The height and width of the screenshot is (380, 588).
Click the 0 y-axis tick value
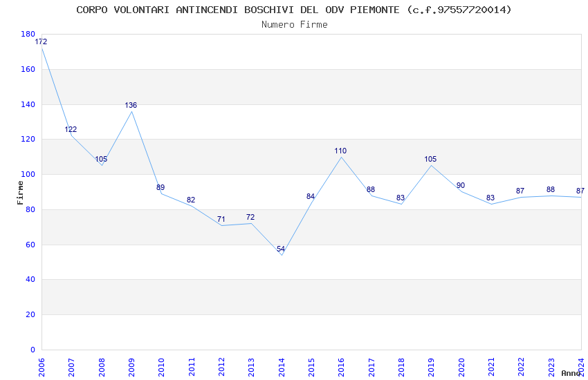pyautogui.click(x=33, y=350)
